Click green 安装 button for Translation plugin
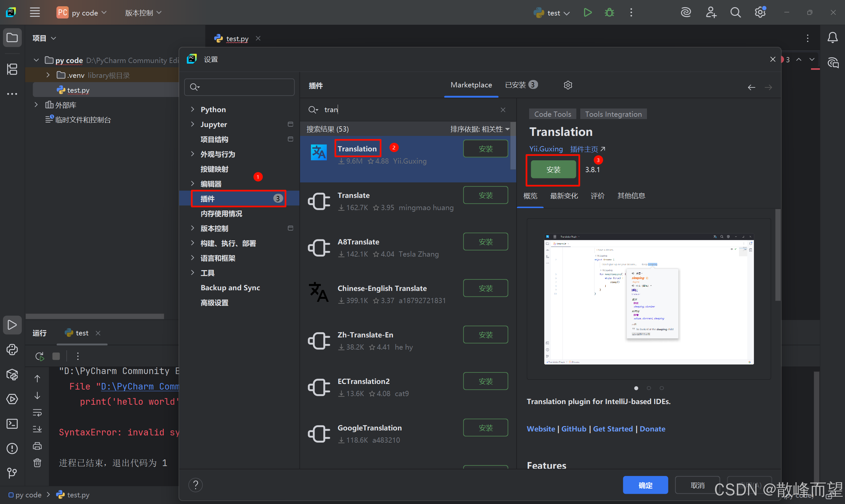This screenshot has height=504, width=845. [x=553, y=170]
